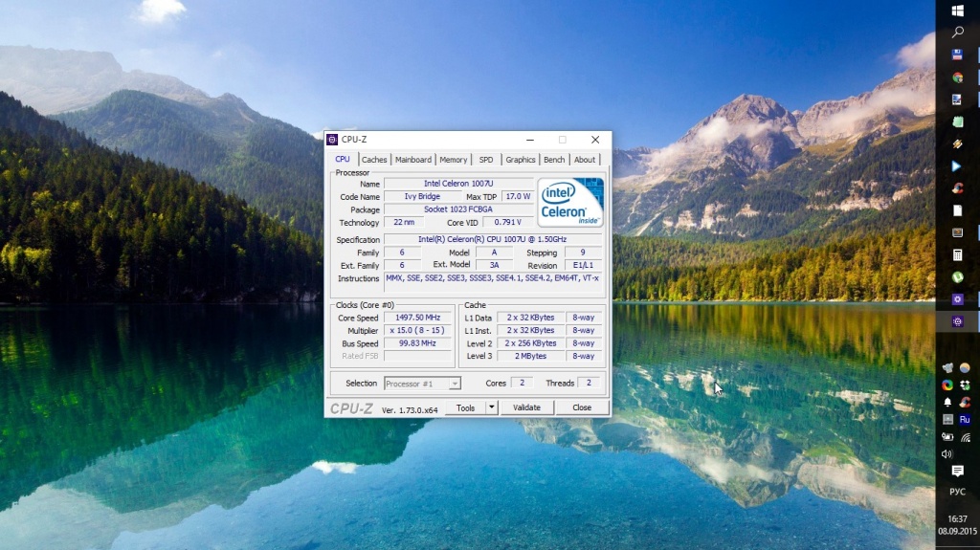Select the CPU tab
980x550 pixels.
343,160
